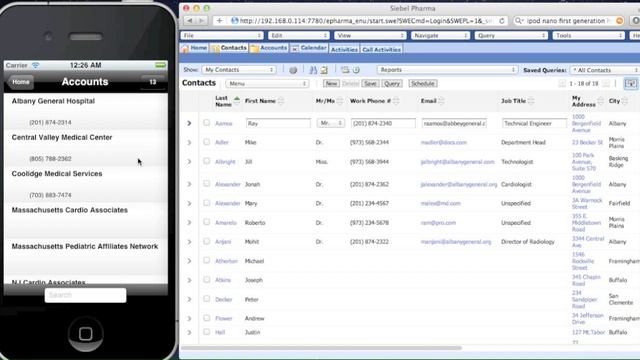
Task: Tap Albany General Hospital in iPhone list
Action: pos(86,111)
